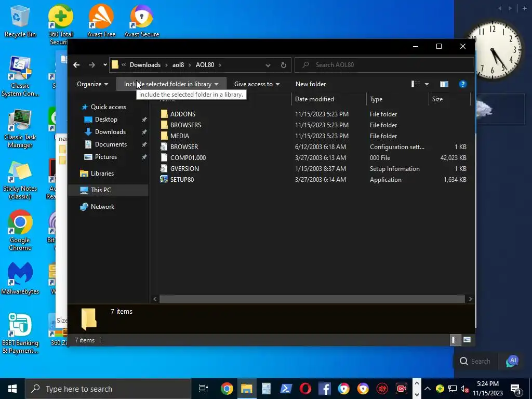Open Sticky Notes (classic) desktop shortcut
The width and height of the screenshot is (532, 399).
coord(20,180)
